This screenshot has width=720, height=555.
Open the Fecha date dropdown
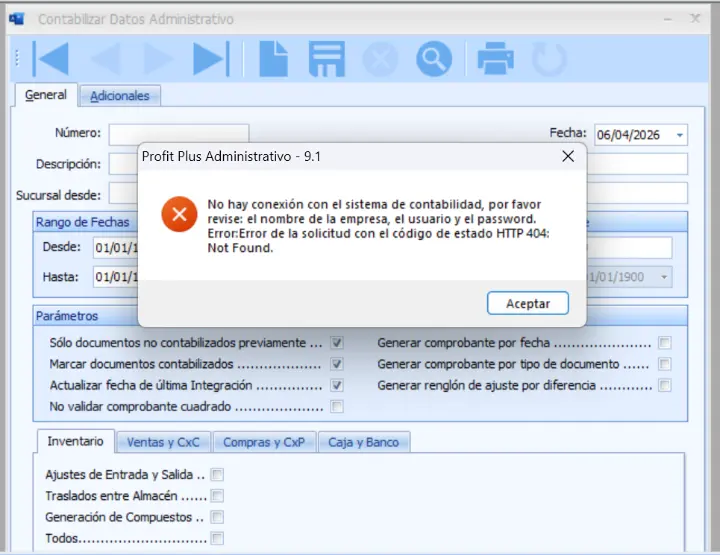pos(680,135)
